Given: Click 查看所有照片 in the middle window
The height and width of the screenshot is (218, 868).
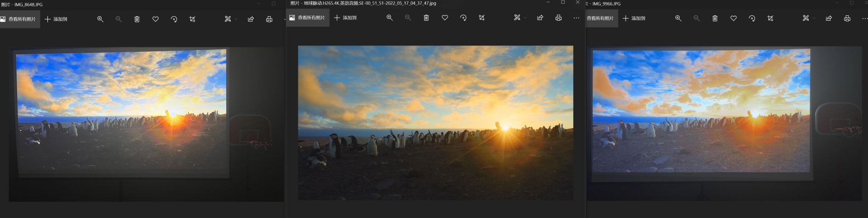Looking at the screenshot, I should coord(307,18).
